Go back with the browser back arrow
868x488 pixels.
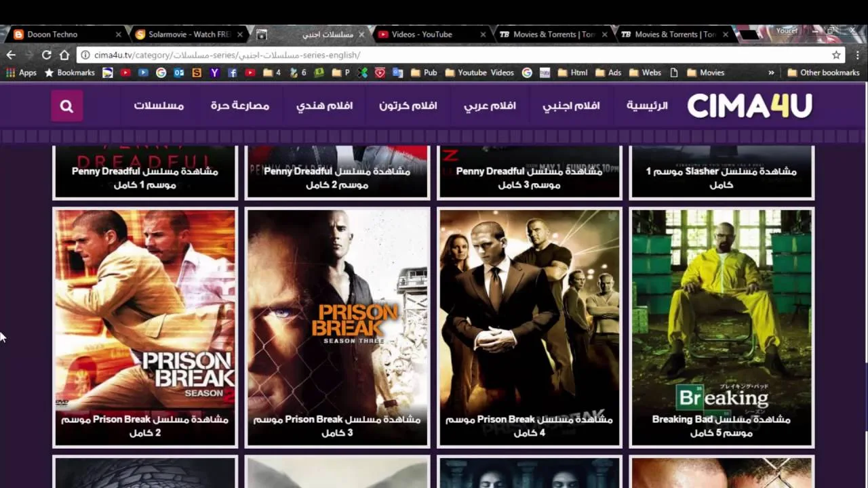(11, 55)
